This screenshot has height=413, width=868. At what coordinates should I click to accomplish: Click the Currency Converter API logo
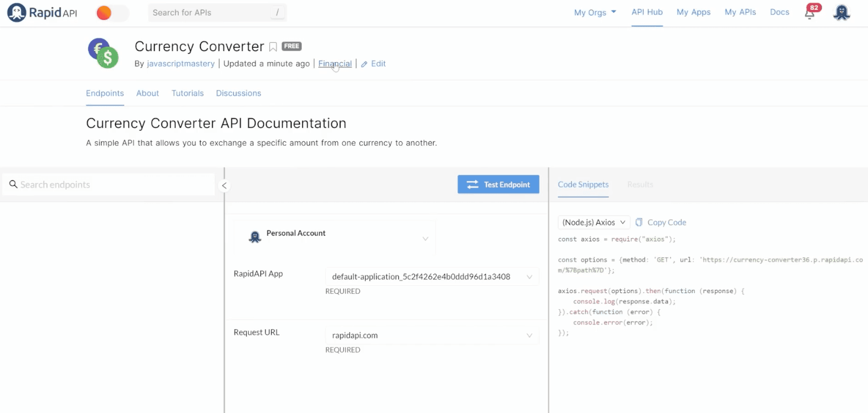pyautogui.click(x=103, y=53)
